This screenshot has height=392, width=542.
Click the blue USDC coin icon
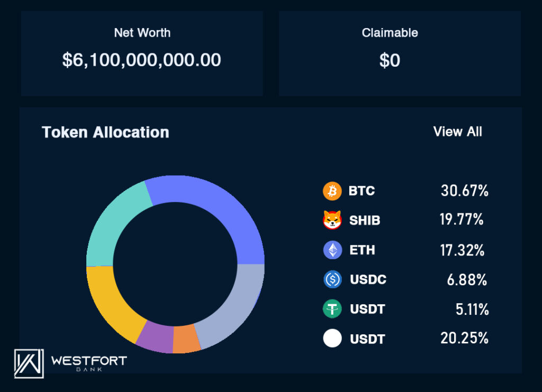pyautogui.click(x=332, y=279)
